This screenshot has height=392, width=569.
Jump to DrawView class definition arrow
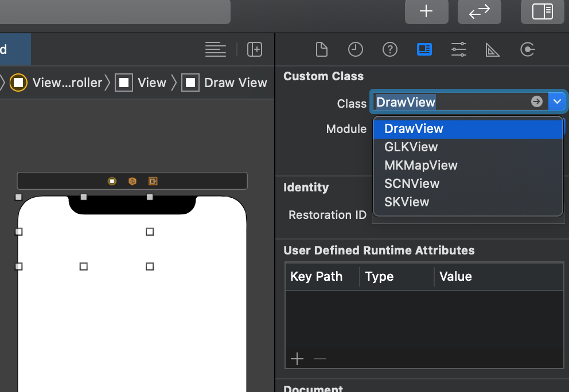[537, 101]
